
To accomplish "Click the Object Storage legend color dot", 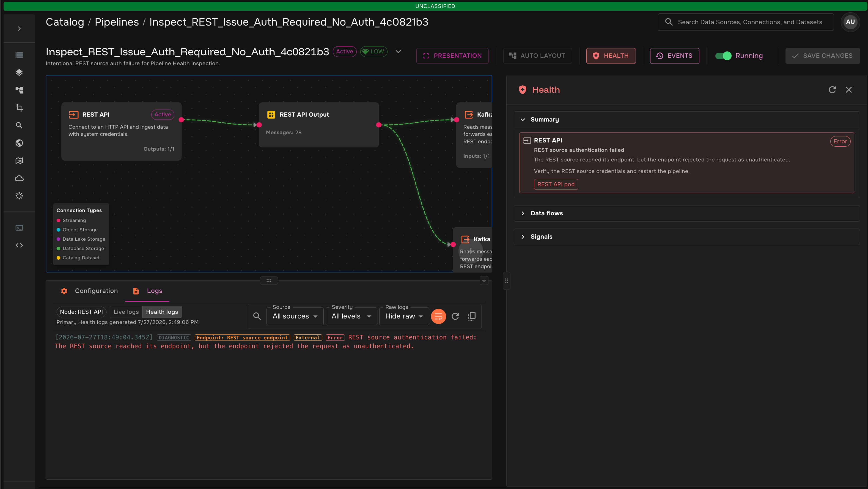I will (x=58, y=230).
